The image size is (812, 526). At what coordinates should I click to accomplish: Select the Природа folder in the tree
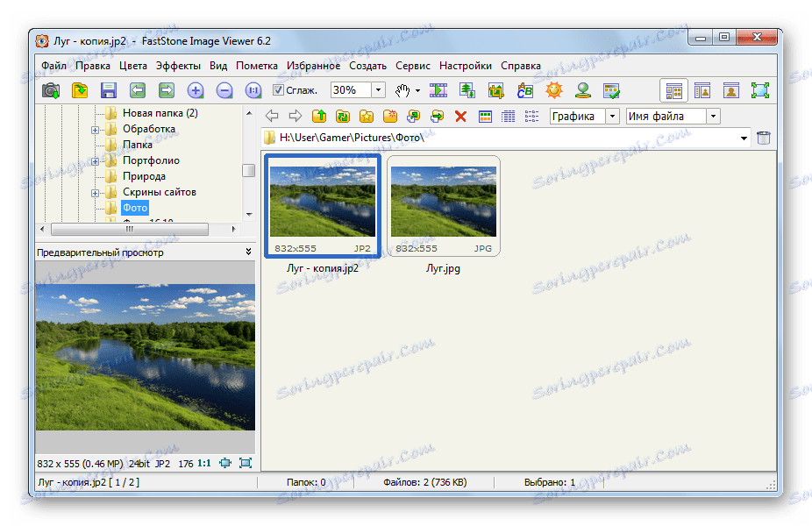pyautogui.click(x=144, y=176)
